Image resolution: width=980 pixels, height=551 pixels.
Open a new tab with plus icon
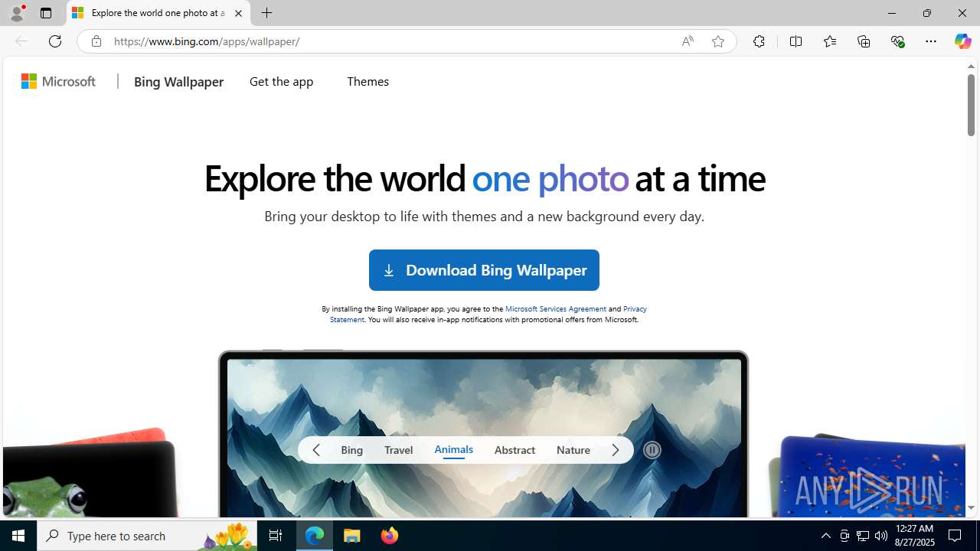click(267, 13)
